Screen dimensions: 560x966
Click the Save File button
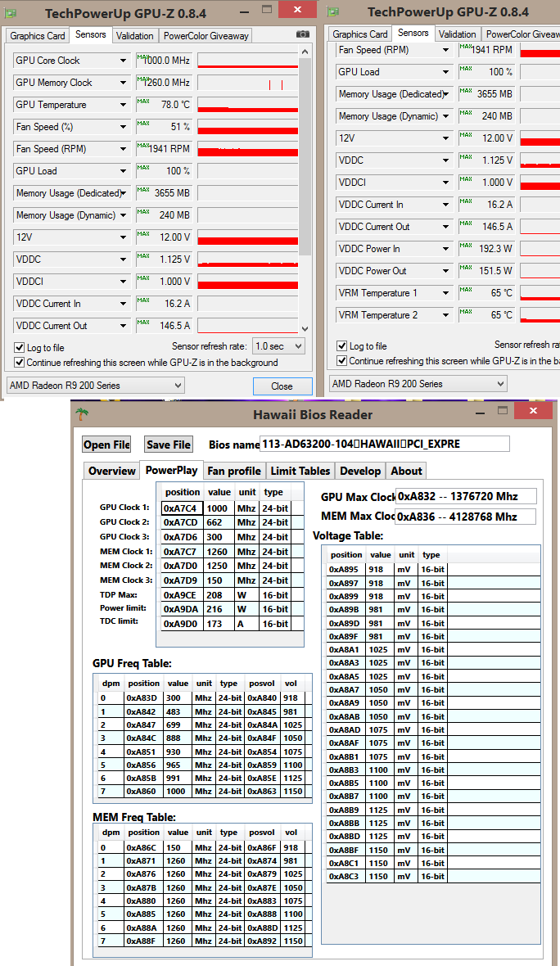click(x=168, y=445)
